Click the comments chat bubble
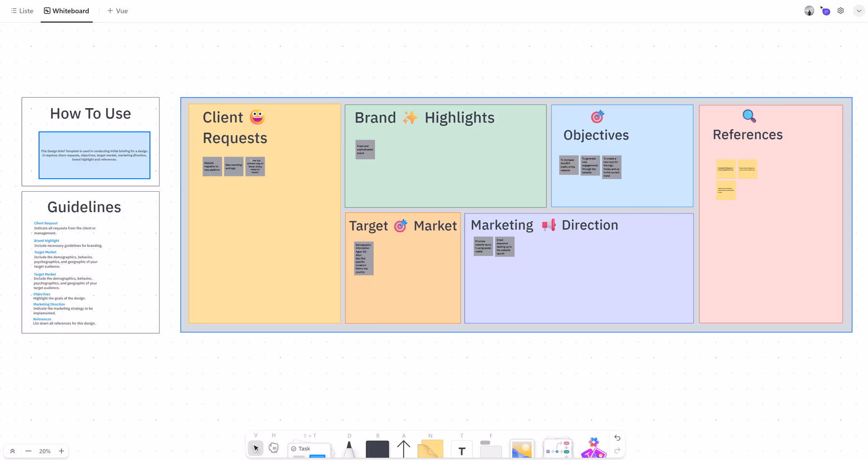The width and height of the screenshot is (868, 460). [x=825, y=10]
